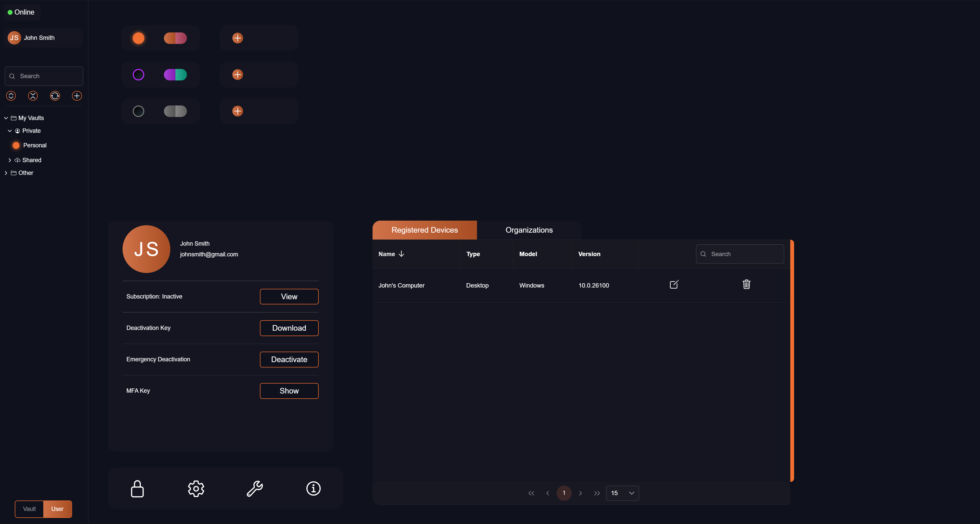
Task: Enable the gray disabled toggle
Action: click(x=175, y=111)
